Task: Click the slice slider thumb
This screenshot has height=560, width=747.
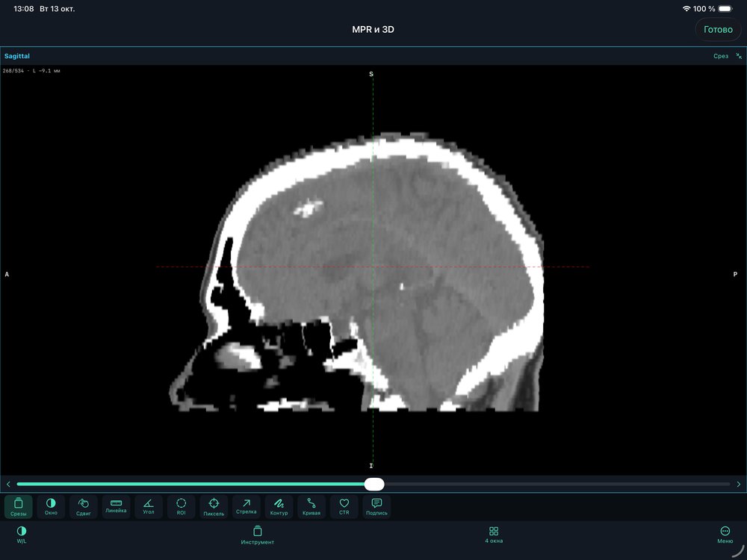Action: coord(374,485)
